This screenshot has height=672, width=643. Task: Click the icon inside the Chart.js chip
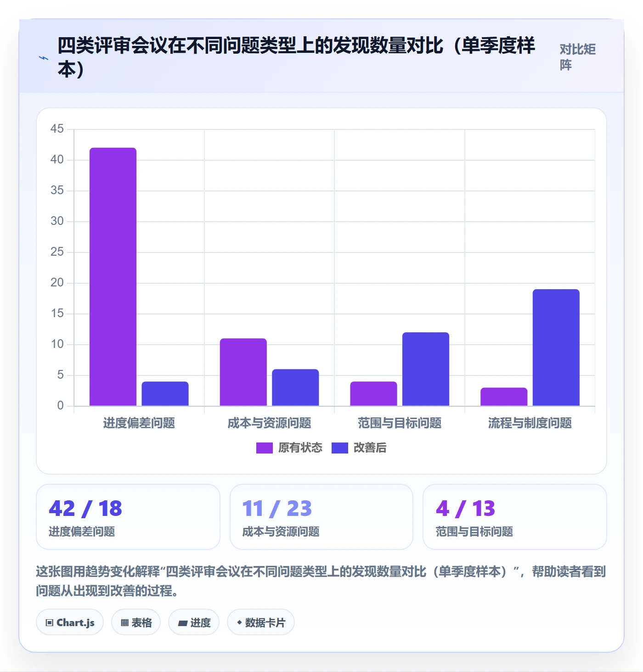[50, 623]
